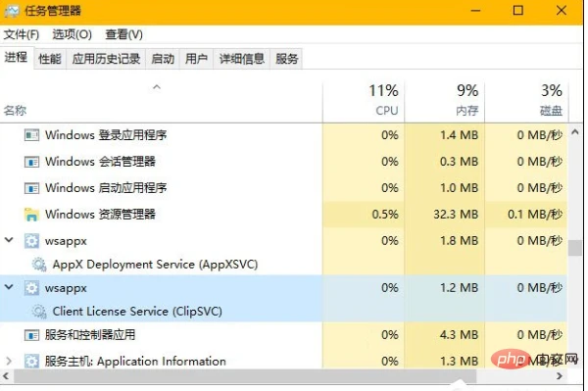Screen dimensions: 588x391
Task: Click the horizontal scrollbar right arrow
Action: (560, 375)
